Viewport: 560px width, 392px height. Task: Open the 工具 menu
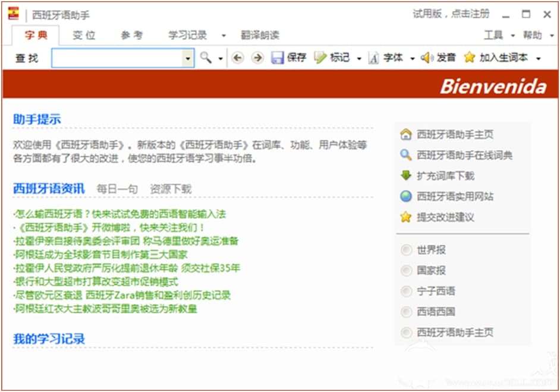(493, 35)
